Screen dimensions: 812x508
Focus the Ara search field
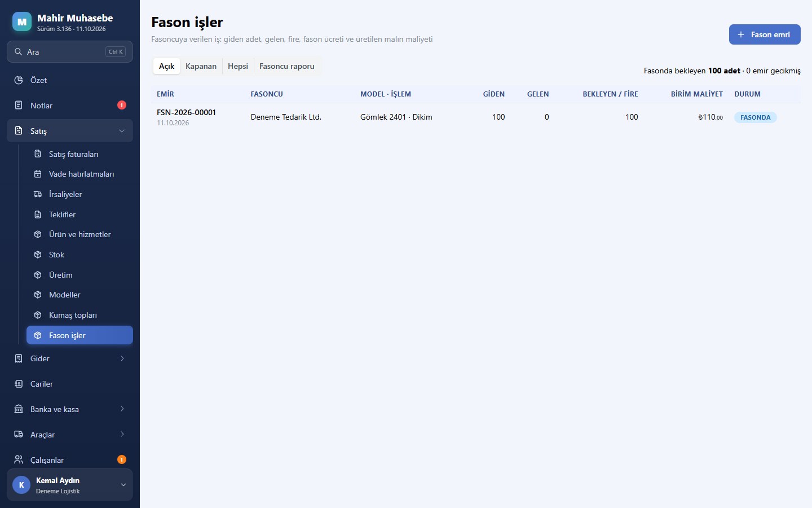click(70, 52)
